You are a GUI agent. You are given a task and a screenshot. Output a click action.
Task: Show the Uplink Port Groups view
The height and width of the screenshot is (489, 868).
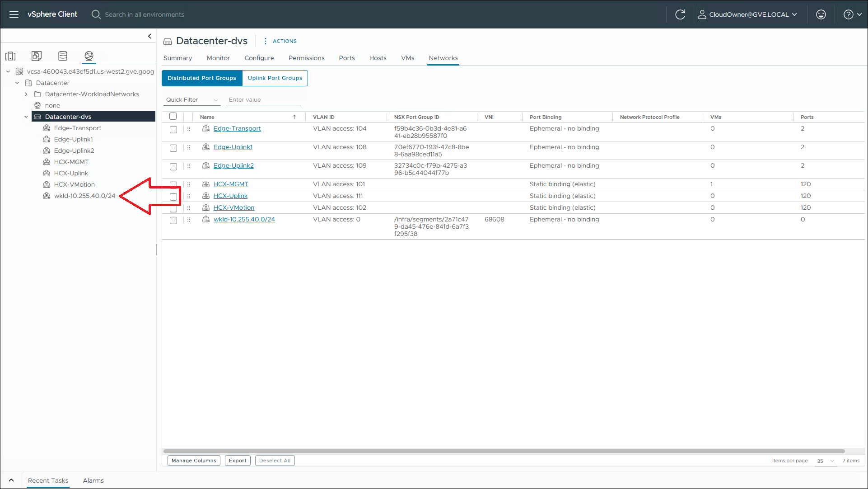point(275,78)
